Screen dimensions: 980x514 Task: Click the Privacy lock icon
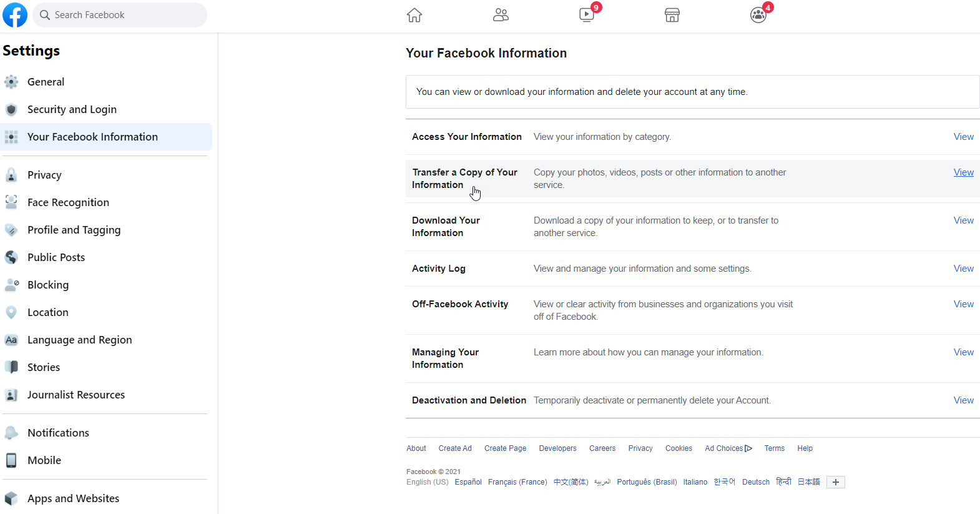point(11,175)
